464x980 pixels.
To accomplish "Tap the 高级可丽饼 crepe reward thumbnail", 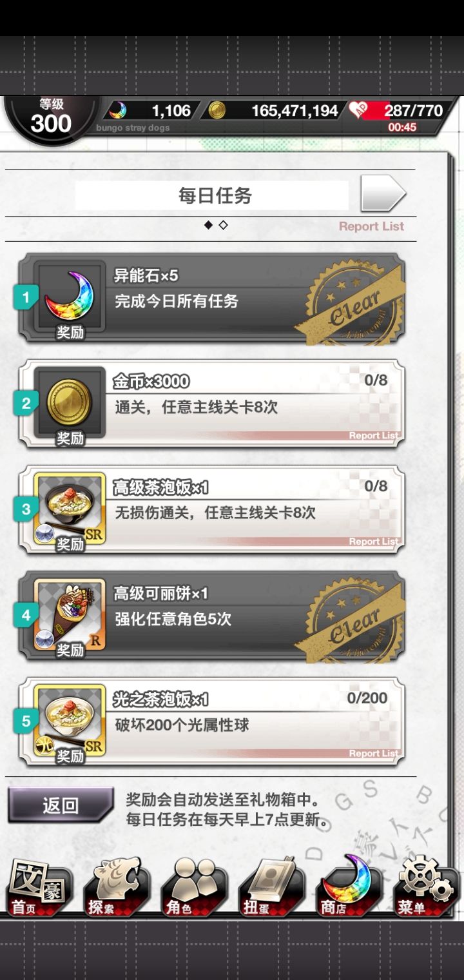I will [x=70, y=617].
